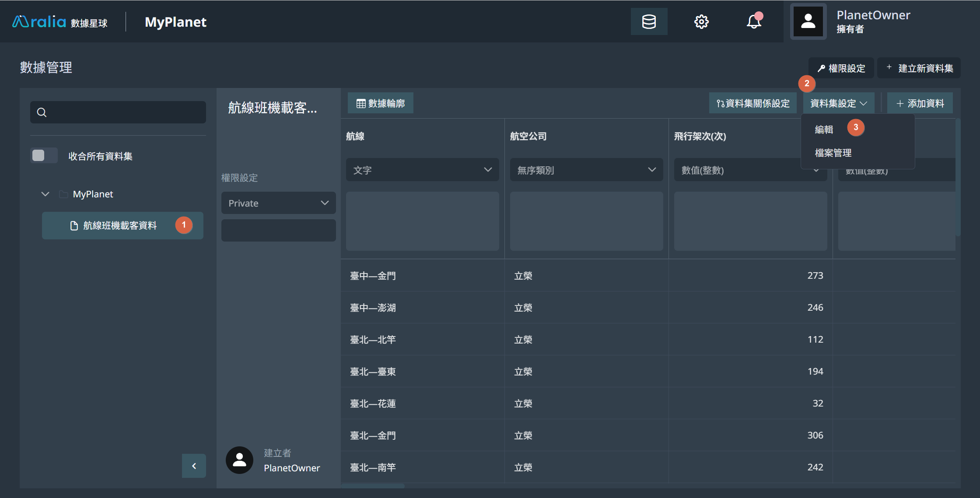
Task: Open the database management icon in header
Action: click(649, 21)
